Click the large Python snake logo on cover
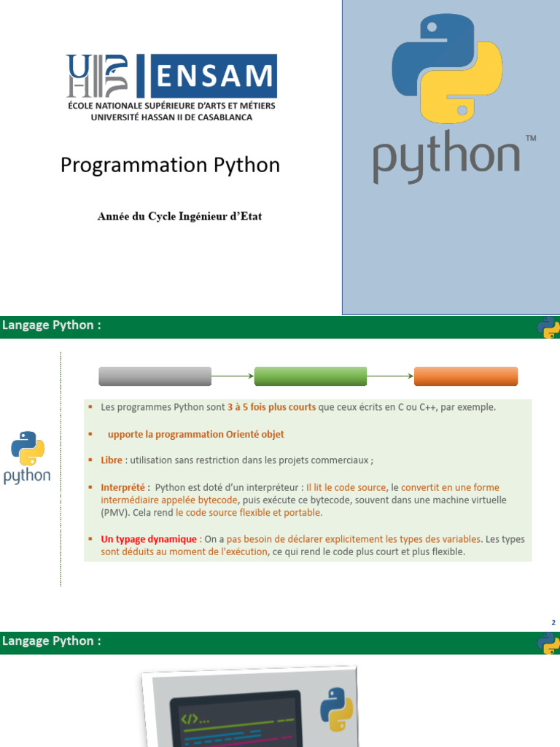 point(447,68)
